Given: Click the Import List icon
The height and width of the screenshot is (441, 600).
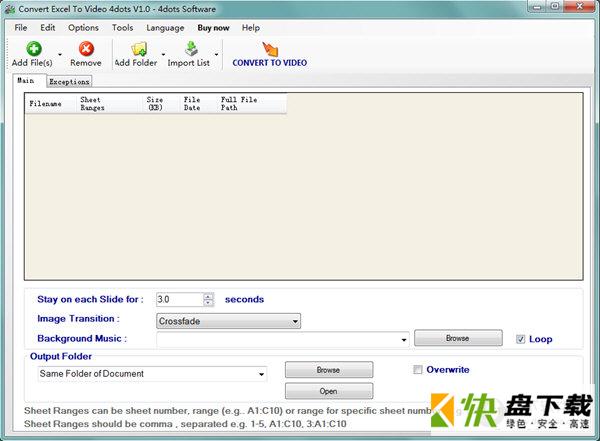Looking at the screenshot, I should (191, 49).
